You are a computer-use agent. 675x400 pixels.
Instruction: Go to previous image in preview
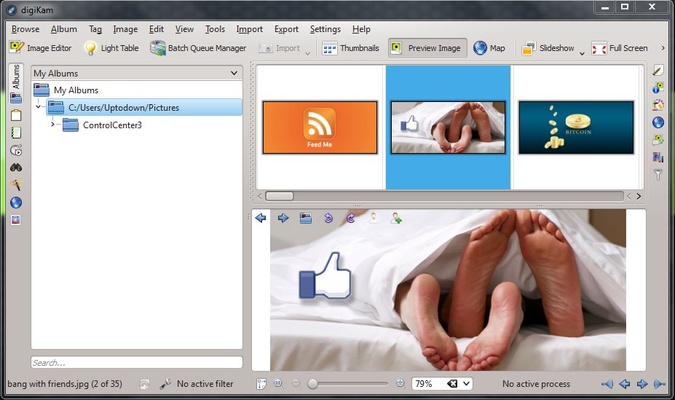click(x=260, y=218)
